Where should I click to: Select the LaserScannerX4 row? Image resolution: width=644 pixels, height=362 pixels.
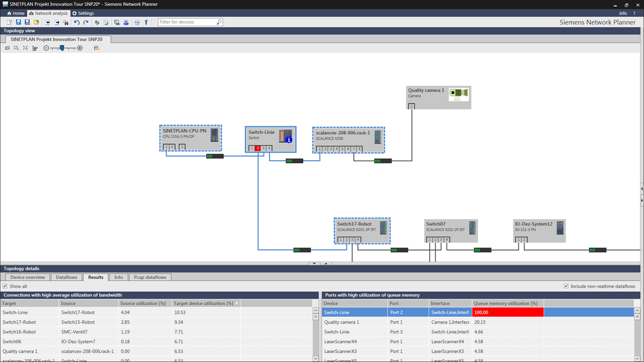(477, 341)
